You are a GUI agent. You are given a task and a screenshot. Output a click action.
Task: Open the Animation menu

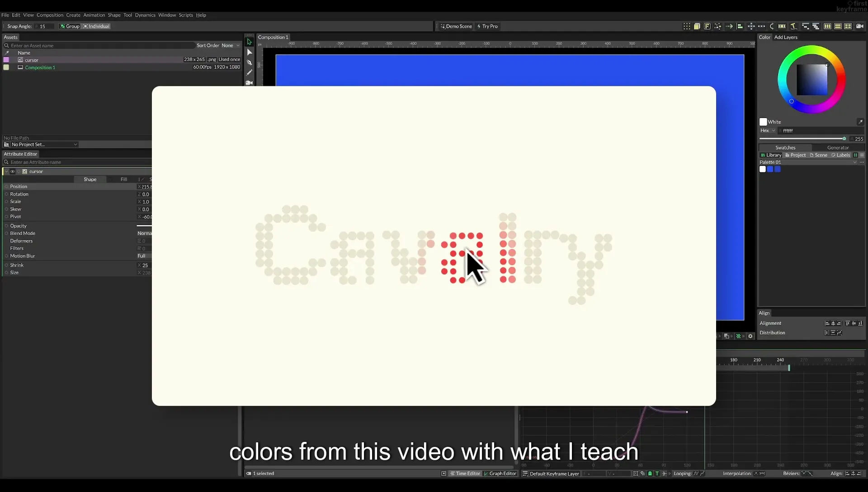coord(94,15)
